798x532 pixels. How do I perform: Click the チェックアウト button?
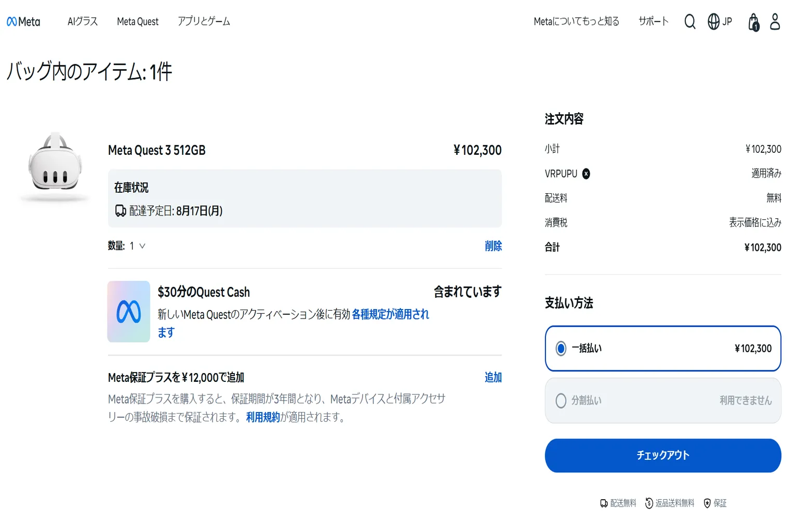coord(663,456)
